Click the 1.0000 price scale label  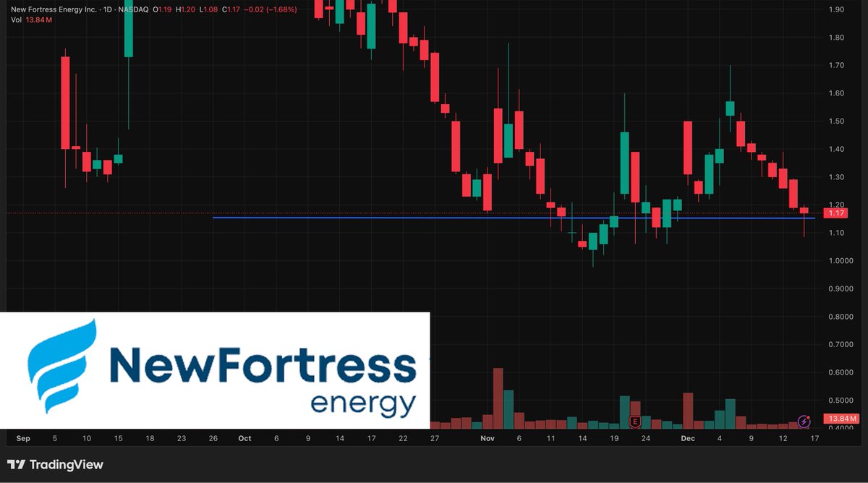pyautogui.click(x=840, y=261)
